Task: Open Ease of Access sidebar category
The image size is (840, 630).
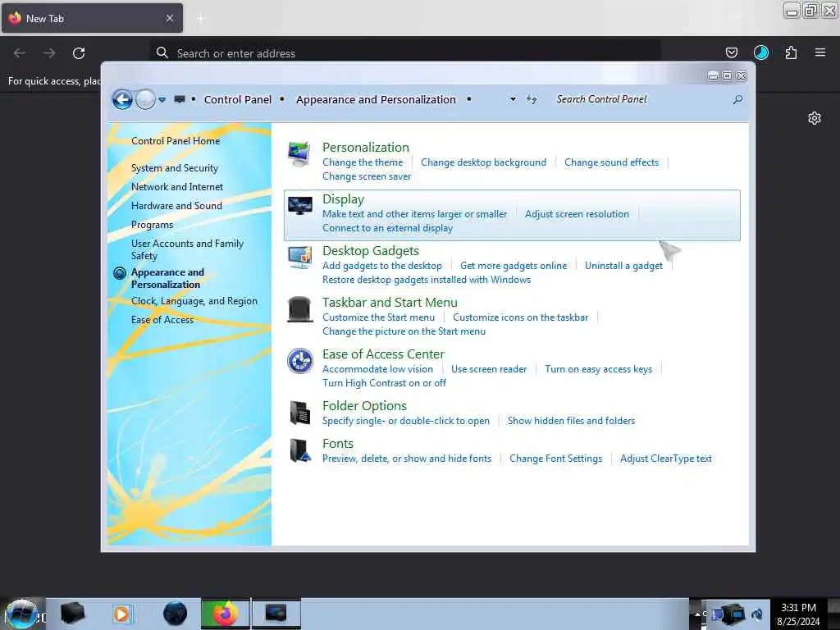Action: click(x=162, y=320)
